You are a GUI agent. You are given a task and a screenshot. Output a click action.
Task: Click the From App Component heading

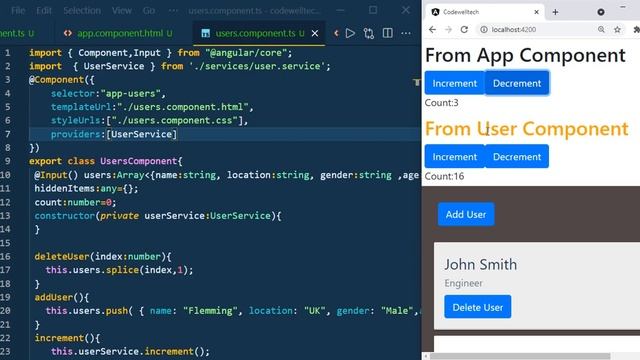[x=525, y=55]
